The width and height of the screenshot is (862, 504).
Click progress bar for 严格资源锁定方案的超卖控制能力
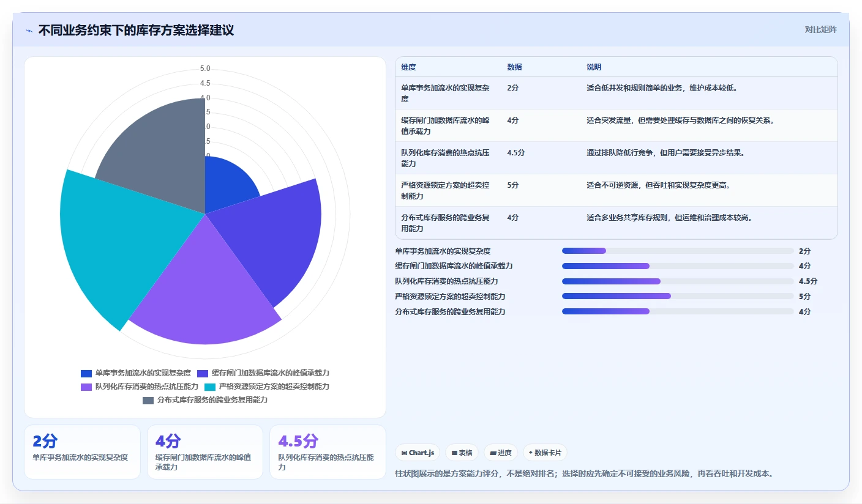click(678, 297)
